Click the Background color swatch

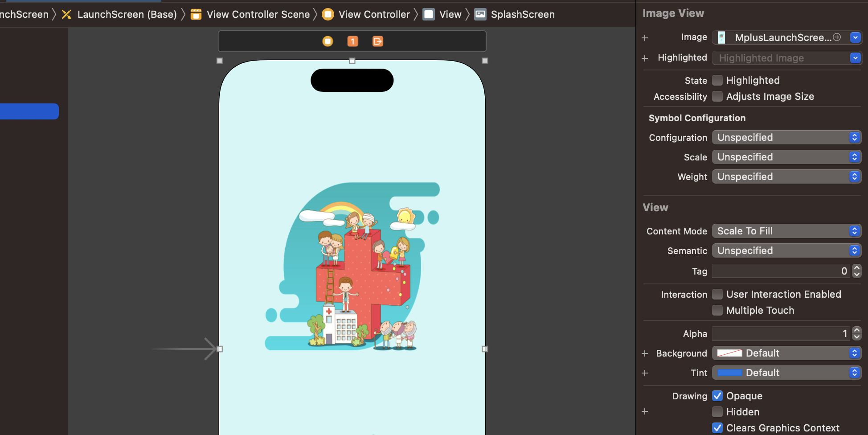coord(729,353)
